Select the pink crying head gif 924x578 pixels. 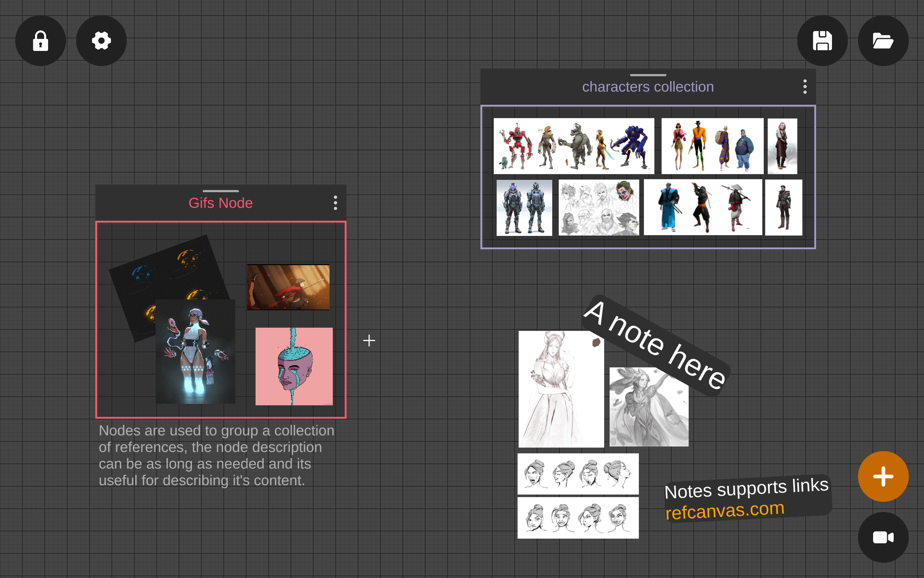[294, 366]
